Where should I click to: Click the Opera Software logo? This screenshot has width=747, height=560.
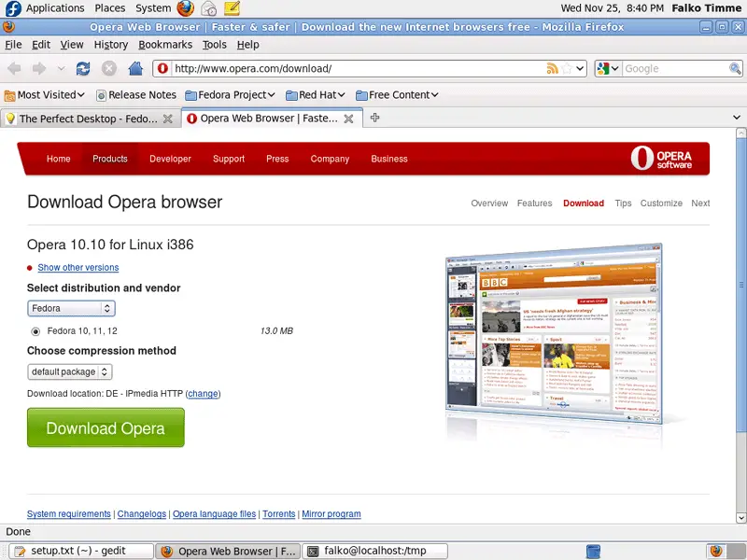(661, 158)
